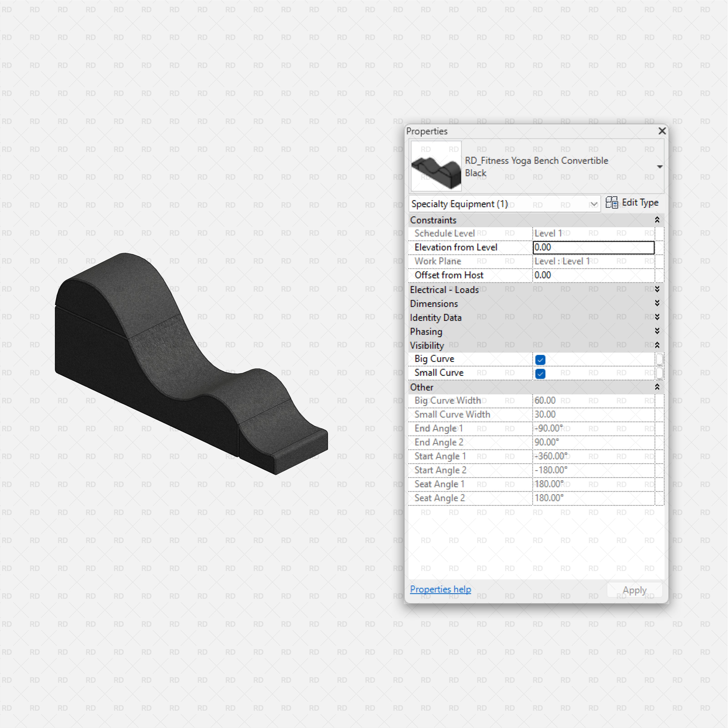Collapse the Constraints section
Screen dimensions: 728x728
point(657,220)
